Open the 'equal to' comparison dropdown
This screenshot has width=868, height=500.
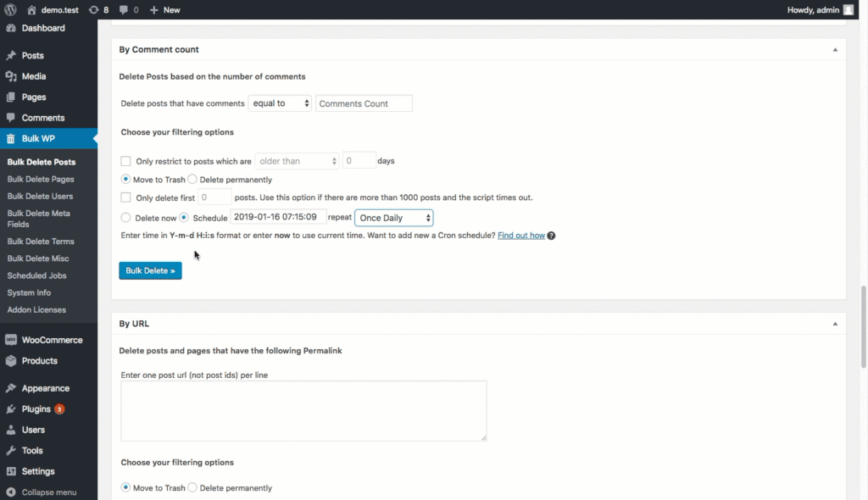[280, 103]
